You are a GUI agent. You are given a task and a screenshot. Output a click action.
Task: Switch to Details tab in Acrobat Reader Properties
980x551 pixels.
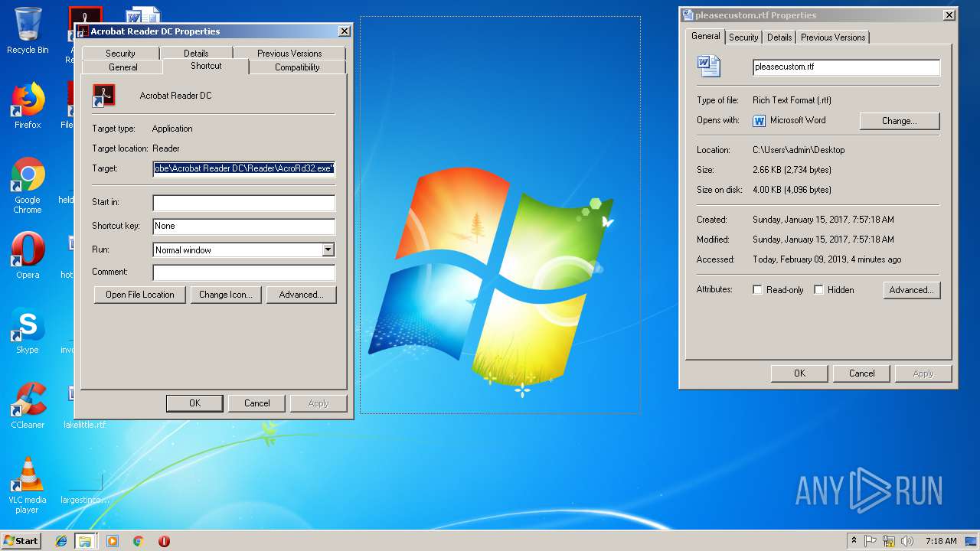click(196, 54)
